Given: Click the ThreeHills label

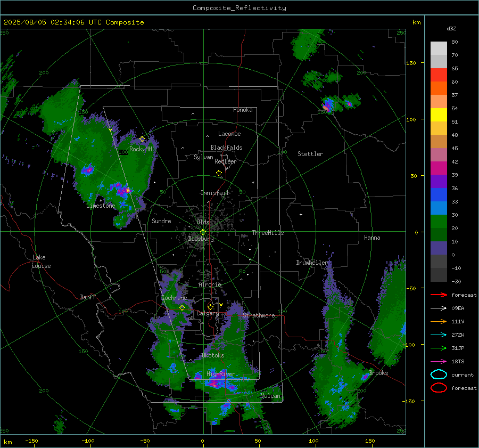Looking at the screenshot, I should [x=268, y=233].
